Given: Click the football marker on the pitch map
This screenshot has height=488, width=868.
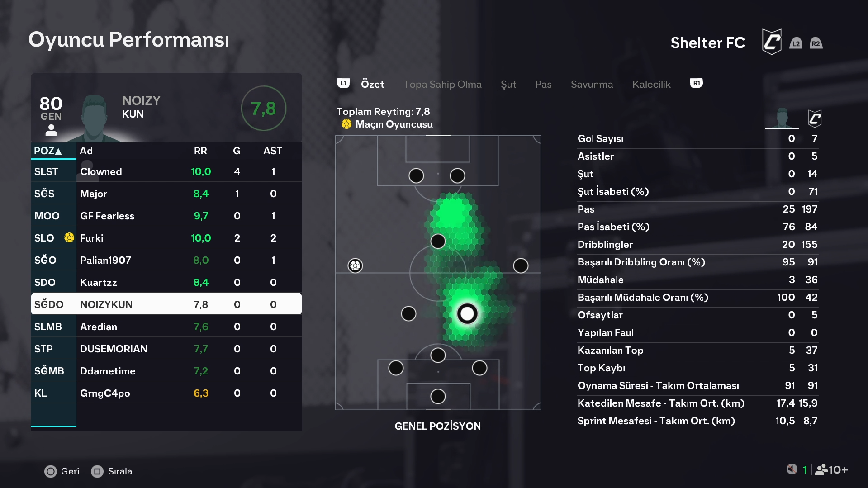Looking at the screenshot, I should (355, 265).
